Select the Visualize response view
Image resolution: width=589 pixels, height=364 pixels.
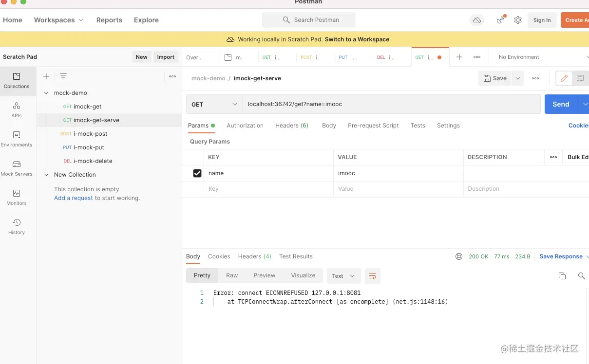pyautogui.click(x=303, y=275)
